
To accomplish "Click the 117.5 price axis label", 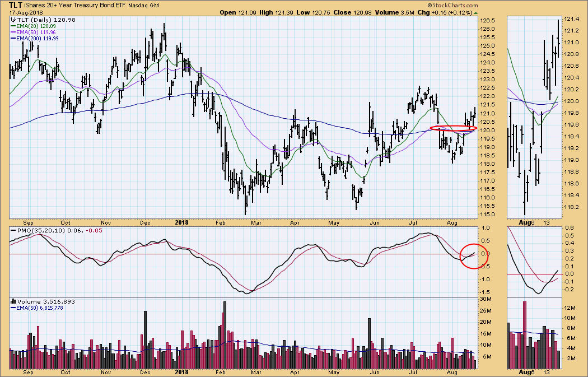I will pyautogui.click(x=487, y=173).
